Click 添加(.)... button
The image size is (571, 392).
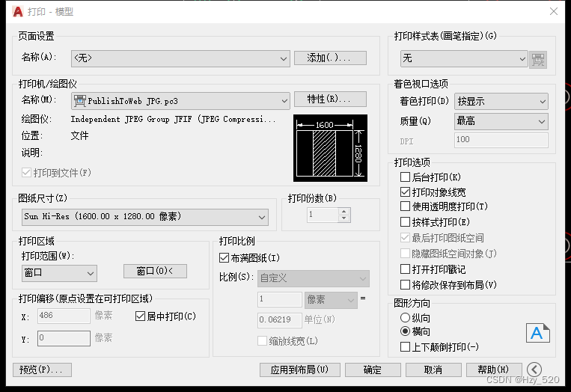coord(330,58)
